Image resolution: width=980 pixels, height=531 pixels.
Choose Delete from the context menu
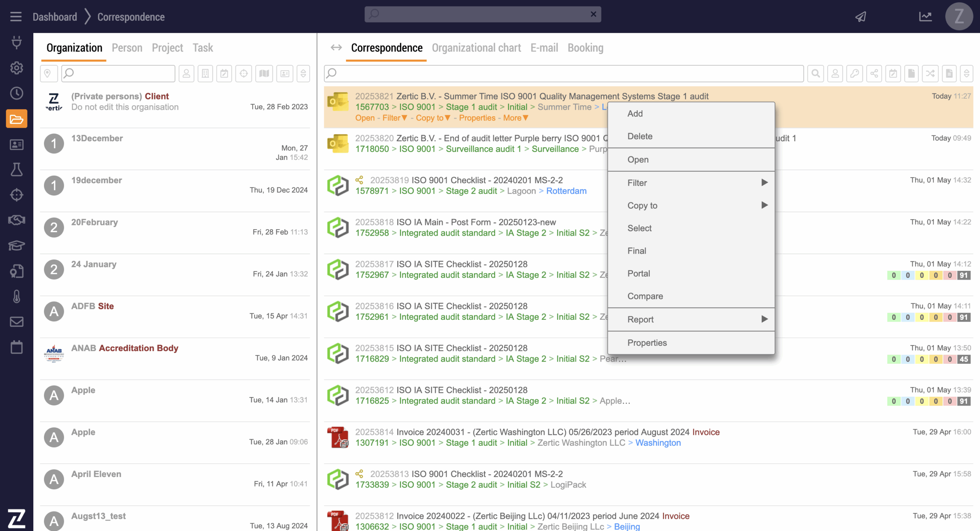640,136
